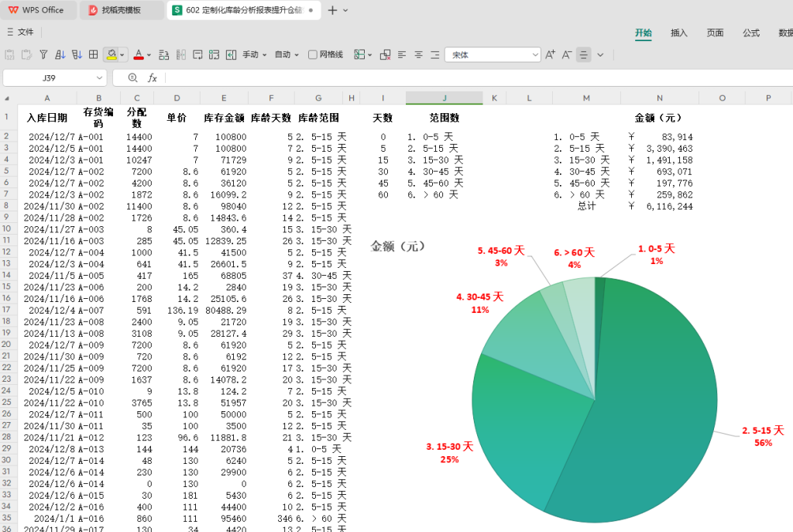Select column A header
793x532 pixels.
click(x=47, y=98)
